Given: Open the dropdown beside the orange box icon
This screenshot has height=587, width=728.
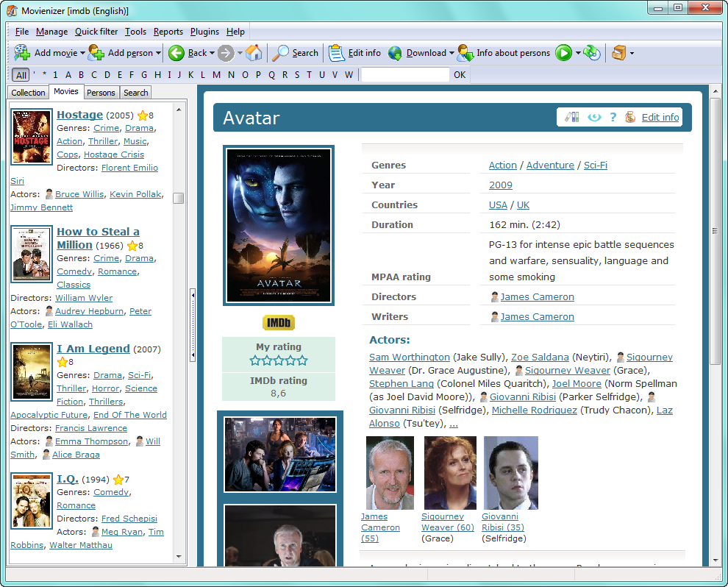Looking at the screenshot, I should pyautogui.click(x=632, y=53).
